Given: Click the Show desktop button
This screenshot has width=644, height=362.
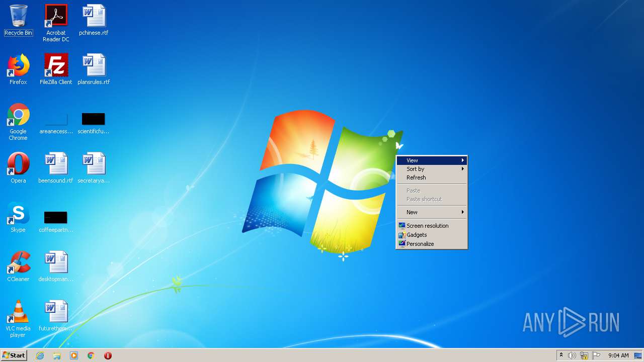Looking at the screenshot, I should (638, 355).
